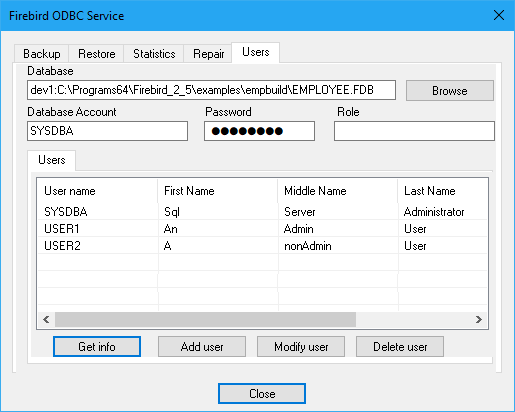
Task: Switch to the Backup tab
Action: [x=42, y=54]
